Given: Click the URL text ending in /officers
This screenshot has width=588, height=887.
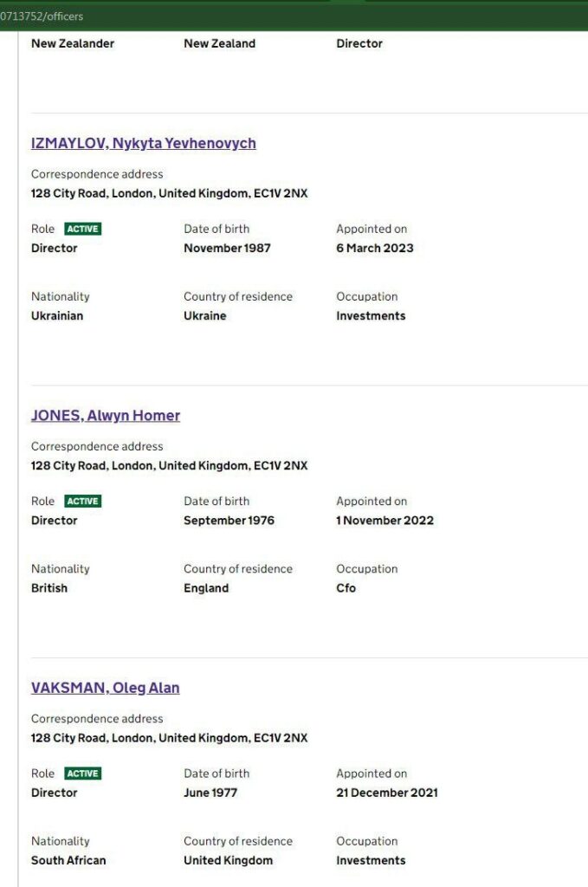Looking at the screenshot, I should click(x=42, y=16).
